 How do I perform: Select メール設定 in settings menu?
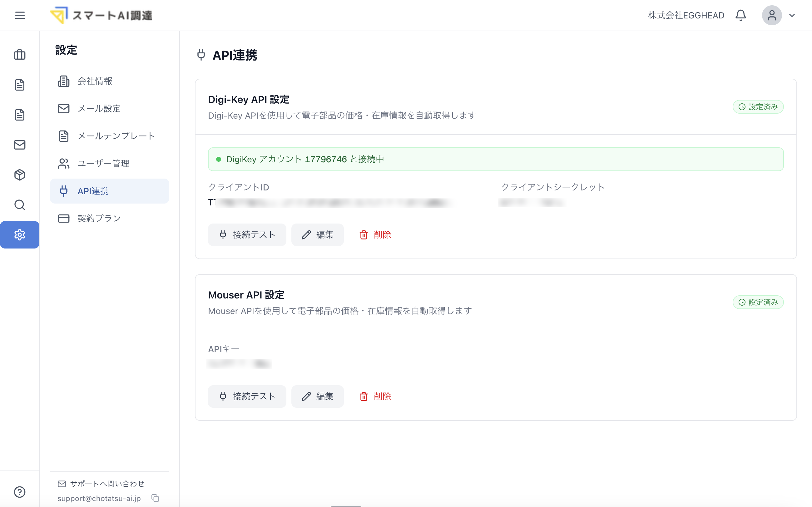coord(109,109)
